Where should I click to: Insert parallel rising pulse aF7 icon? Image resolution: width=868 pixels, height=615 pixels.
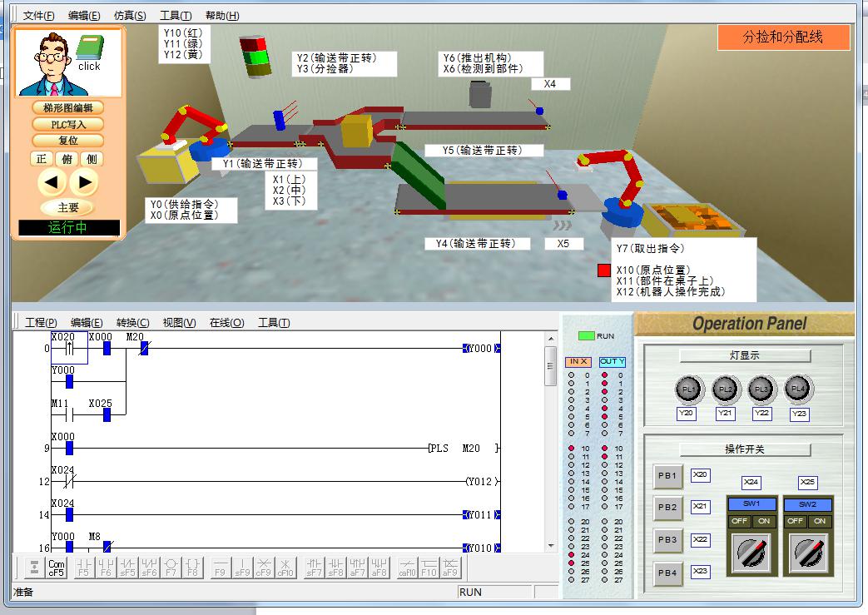click(x=357, y=568)
